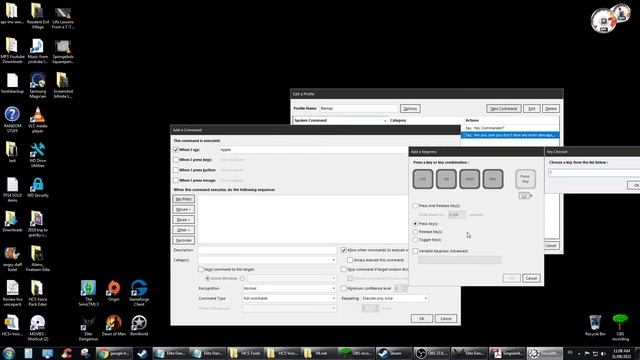Viewport: 640px width, 360px height.
Task: Check 'Send command to this target' box
Action: 200,269
